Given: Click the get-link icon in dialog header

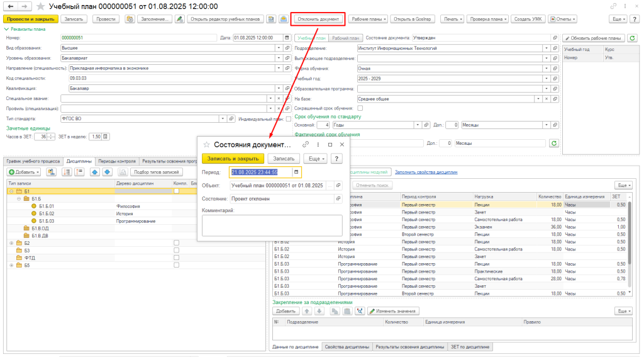Looking at the screenshot, I should pos(306,144).
